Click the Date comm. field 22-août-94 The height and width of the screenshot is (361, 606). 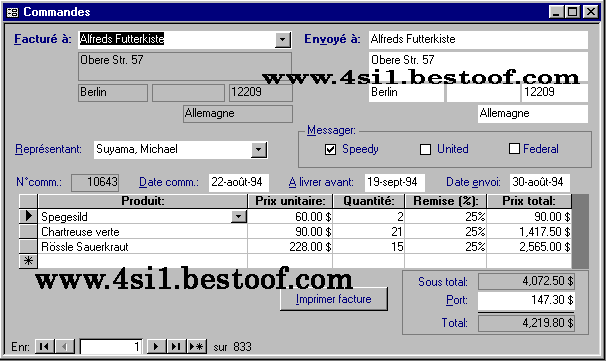[x=238, y=182]
